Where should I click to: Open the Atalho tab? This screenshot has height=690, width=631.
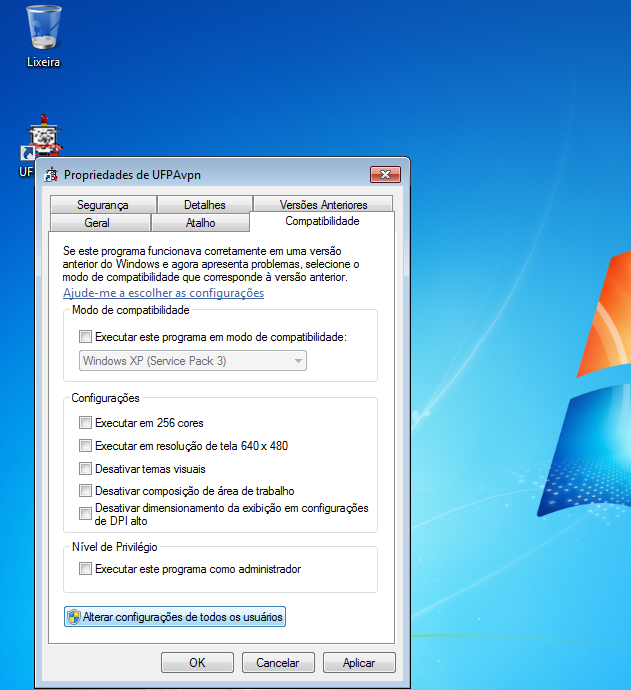[201, 223]
